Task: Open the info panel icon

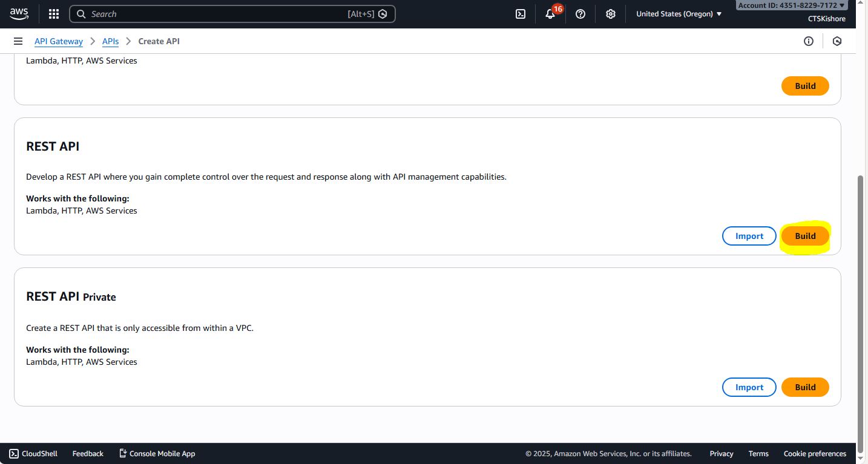Action: coord(808,41)
